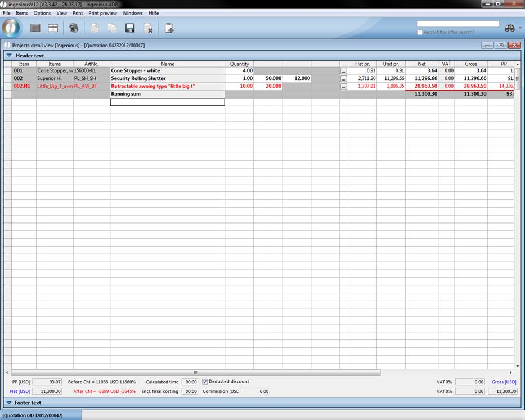Click the list view grid icon
525x420 pixels.
coord(35,28)
